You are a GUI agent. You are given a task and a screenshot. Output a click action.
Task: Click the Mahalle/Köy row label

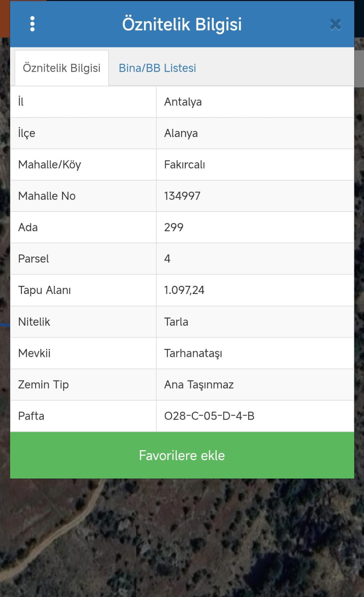50,165
